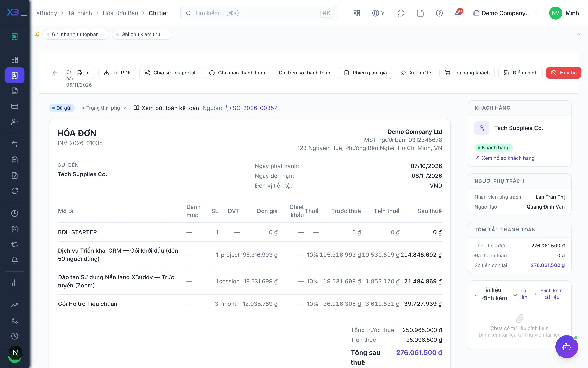This screenshot has height=368, width=588.
Task: Expand the Ghi chu kiem thu dropdown
Action: coord(142,34)
